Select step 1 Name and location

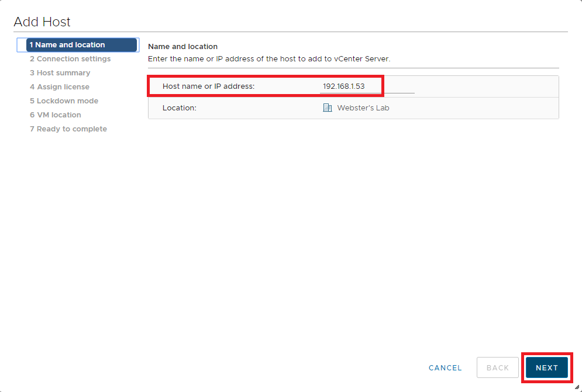(67, 45)
